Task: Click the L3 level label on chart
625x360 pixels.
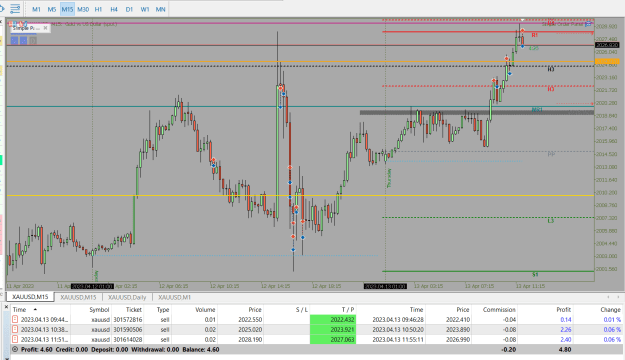Action: click(550, 220)
